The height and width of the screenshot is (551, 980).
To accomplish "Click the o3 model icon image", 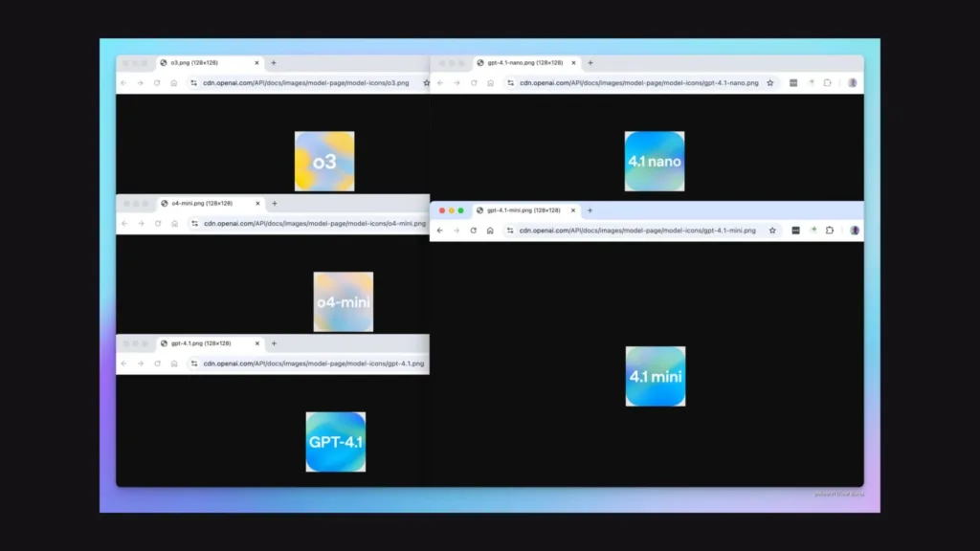I will click(324, 161).
